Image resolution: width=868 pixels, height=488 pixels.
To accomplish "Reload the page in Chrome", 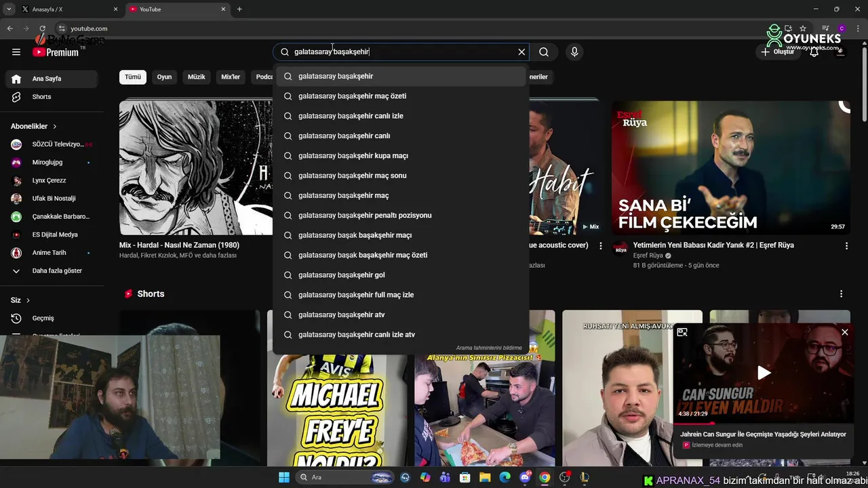I will (x=42, y=28).
